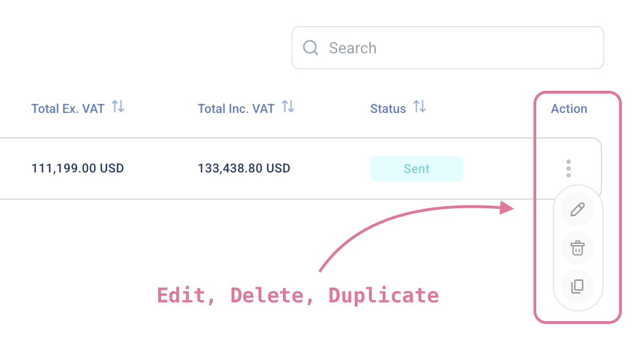This screenshot has height=337, width=644.
Task: Select the Action column header
Action: pos(569,108)
